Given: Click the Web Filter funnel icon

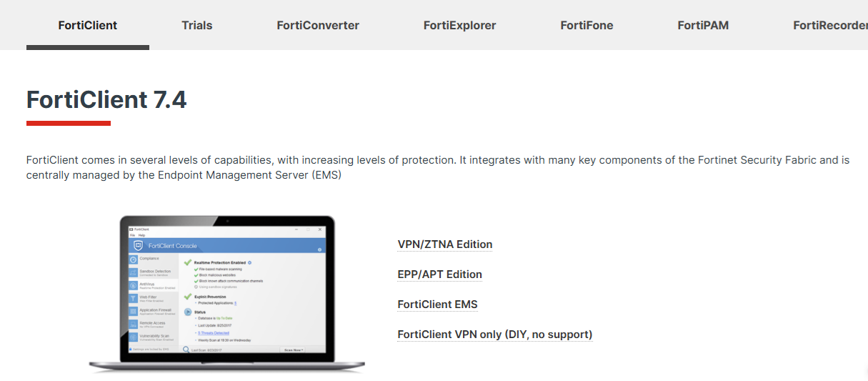Looking at the screenshot, I should point(133,298).
